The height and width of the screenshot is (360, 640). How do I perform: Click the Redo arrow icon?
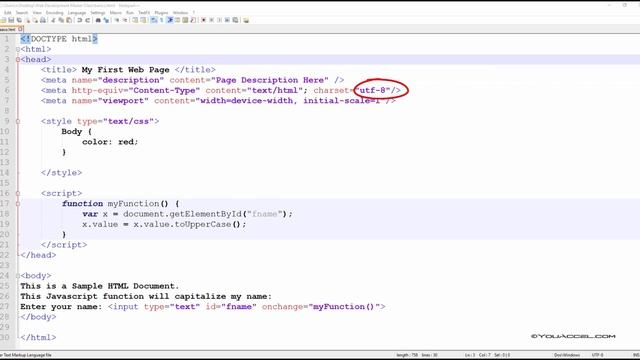pos(88,20)
